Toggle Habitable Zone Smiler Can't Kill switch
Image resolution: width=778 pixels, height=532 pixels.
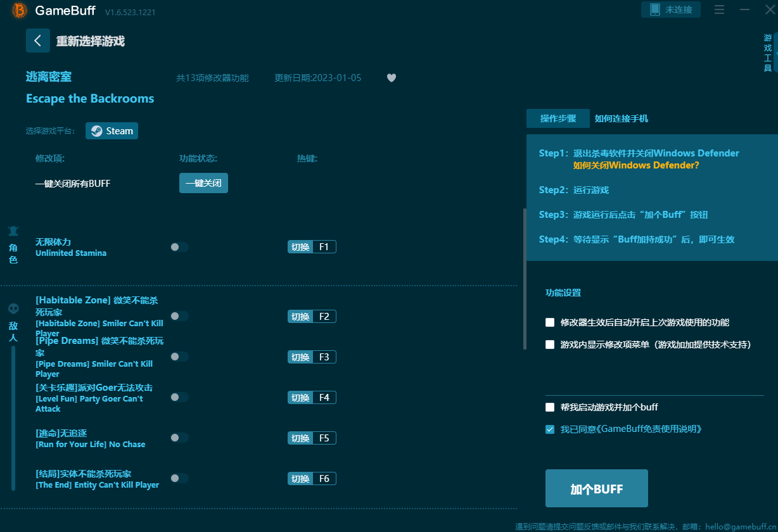coord(179,316)
